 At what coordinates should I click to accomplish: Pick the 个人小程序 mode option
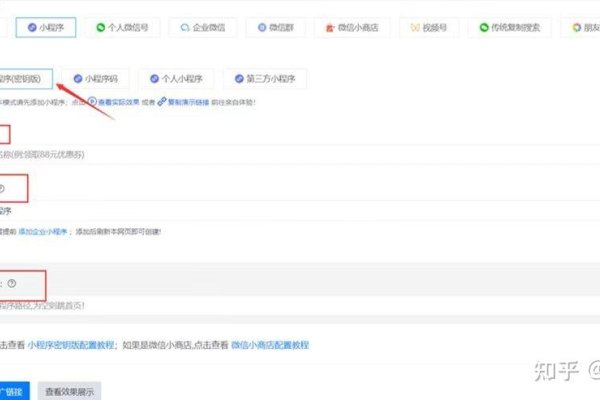pyautogui.click(x=176, y=79)
